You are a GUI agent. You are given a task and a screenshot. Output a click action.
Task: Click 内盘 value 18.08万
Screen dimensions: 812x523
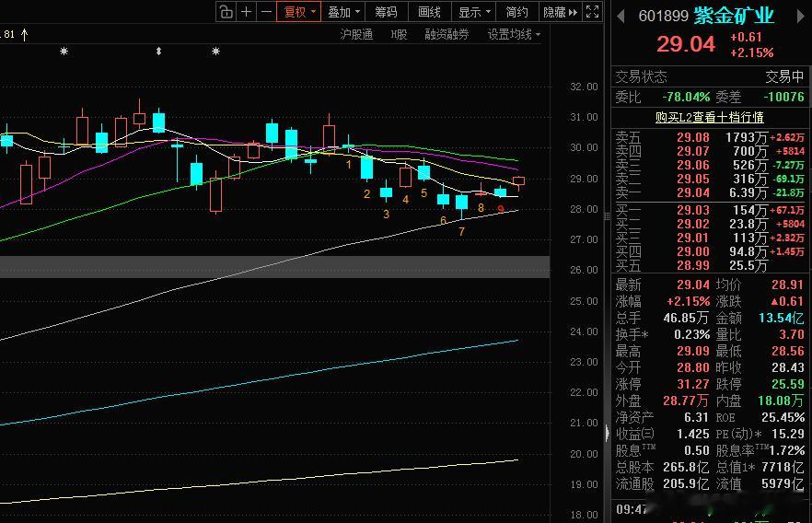(781, 401)
